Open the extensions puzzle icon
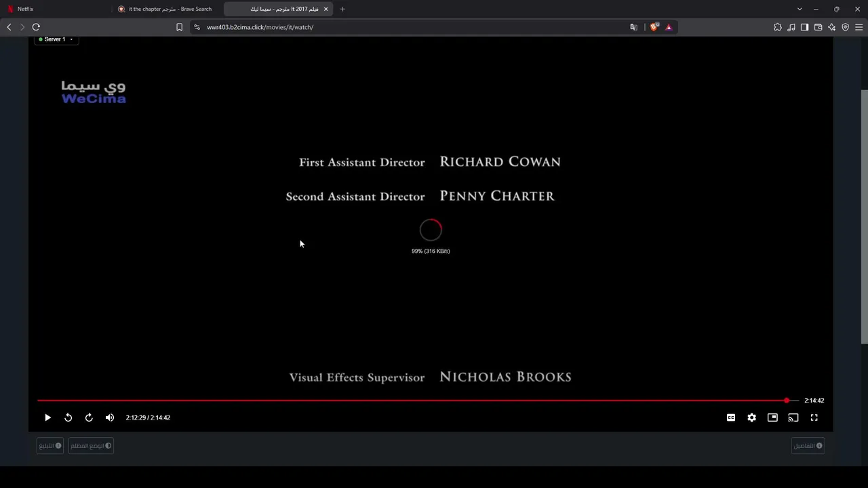The height and width of the screenshot is (488, 868). [778, 27]
